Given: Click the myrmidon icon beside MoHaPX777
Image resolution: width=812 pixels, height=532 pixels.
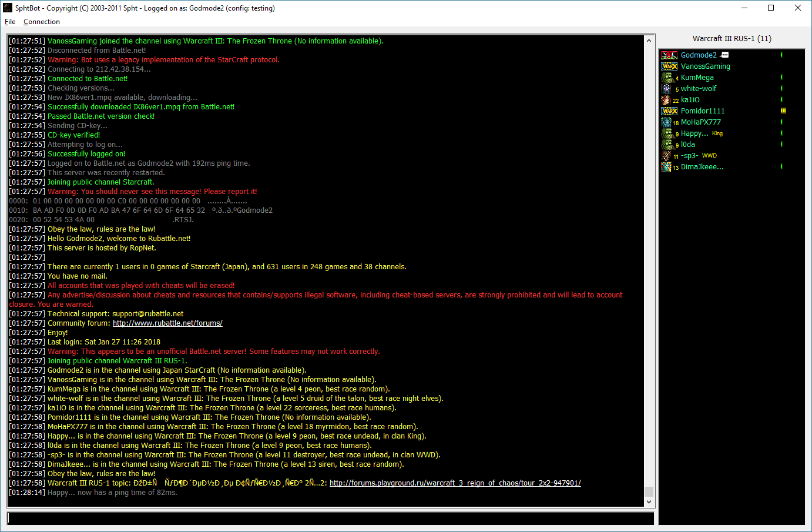Looking at the screenshot, I should pyautogui.click(x=666, y=122).
